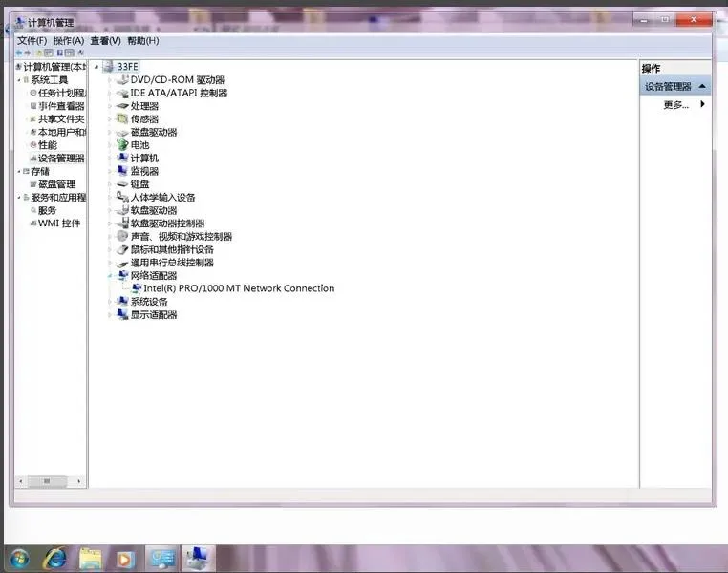Select 共享文件夹 in left tree

coord(61,119)
